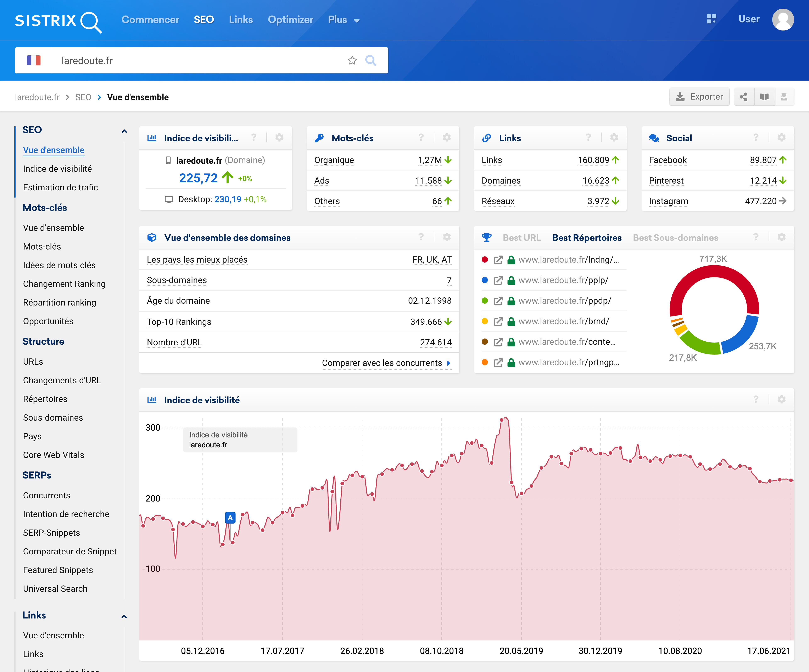Open the user avatar menu

point(783,19)
